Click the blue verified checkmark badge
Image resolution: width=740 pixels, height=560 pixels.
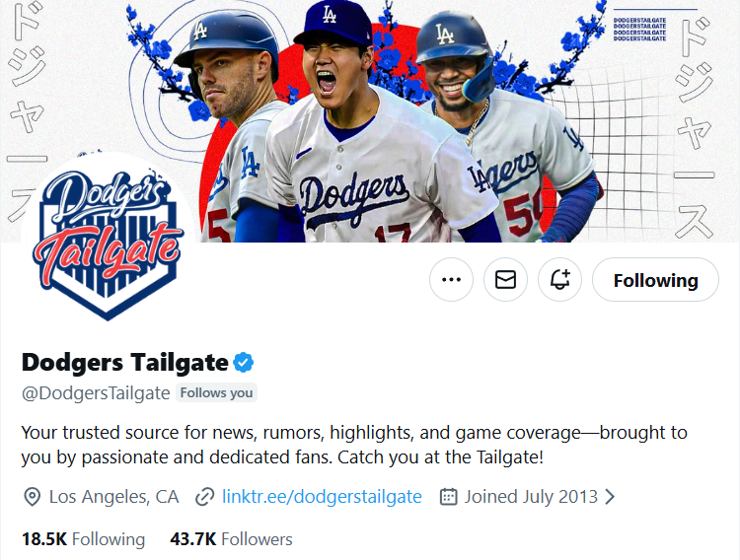pyautogui.click(x=244, y=362)
